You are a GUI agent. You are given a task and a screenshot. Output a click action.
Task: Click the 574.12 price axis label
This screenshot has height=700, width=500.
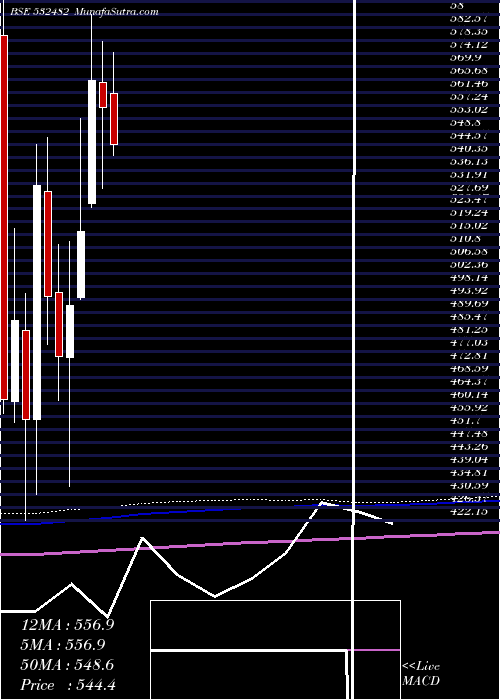pos(469,45)
